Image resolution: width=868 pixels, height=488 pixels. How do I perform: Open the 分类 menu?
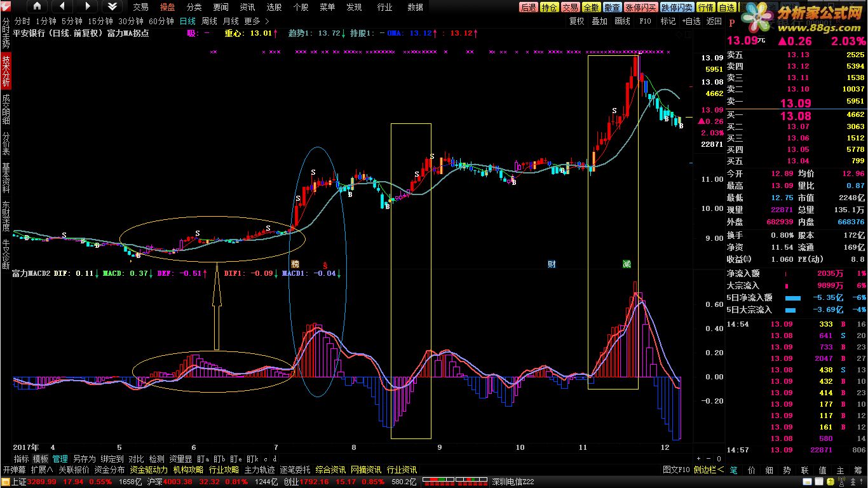pos(194,7)
